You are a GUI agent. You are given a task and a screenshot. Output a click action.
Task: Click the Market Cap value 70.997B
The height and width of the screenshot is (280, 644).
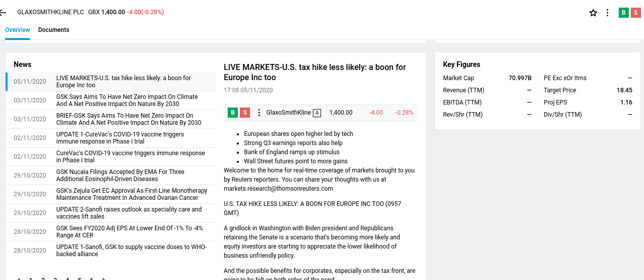click(520, 78)
